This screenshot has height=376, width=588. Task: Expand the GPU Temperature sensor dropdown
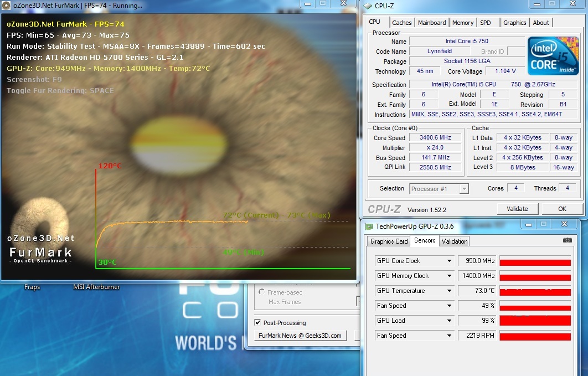coord(449,291)
